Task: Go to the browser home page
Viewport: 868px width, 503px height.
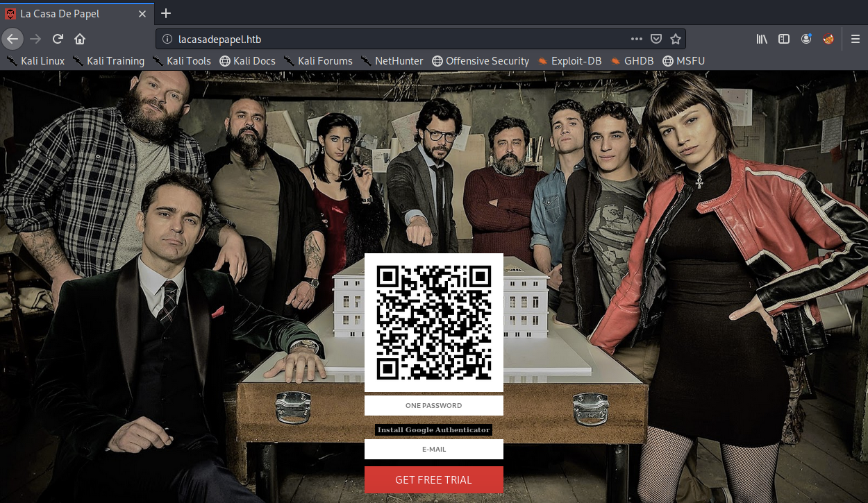Action: pyautogui.click(x=80, y=39)
